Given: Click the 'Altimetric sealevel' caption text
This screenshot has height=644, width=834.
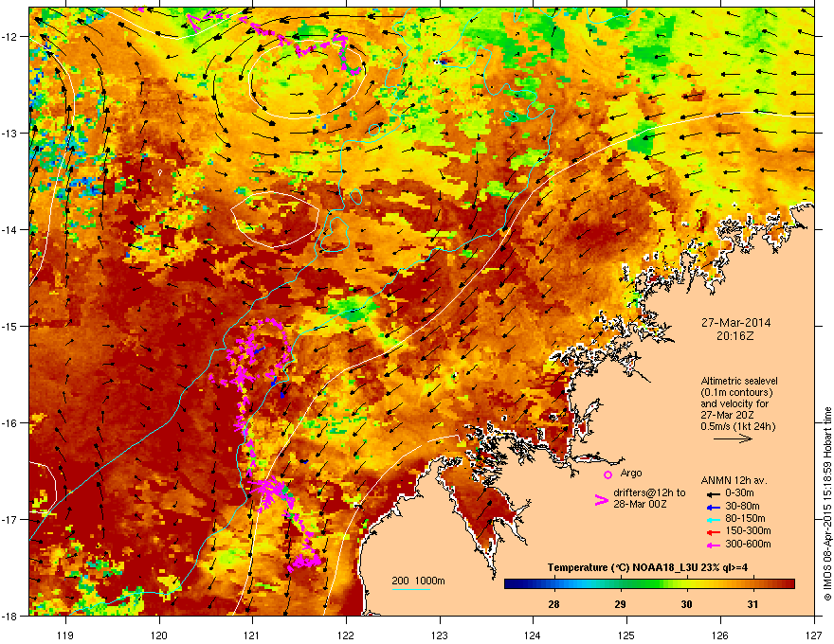Looking at the screenshot, I should point(739,381).
